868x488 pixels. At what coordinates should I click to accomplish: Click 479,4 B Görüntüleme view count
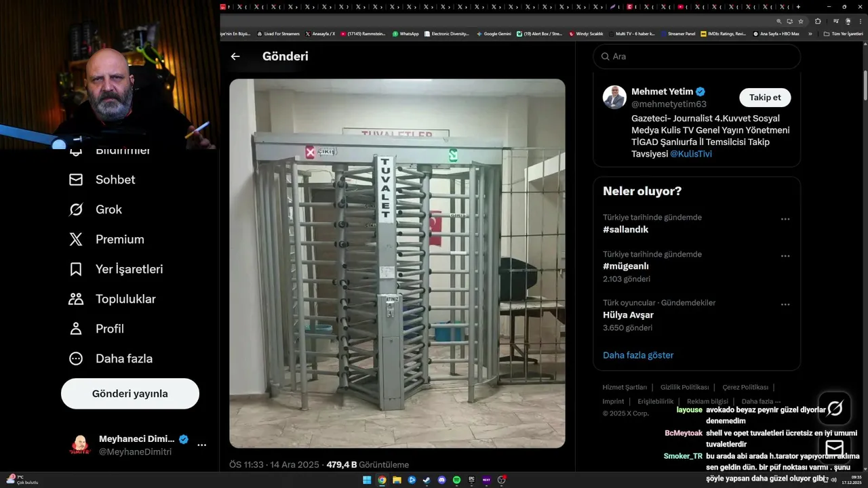(x=368, y=465)
